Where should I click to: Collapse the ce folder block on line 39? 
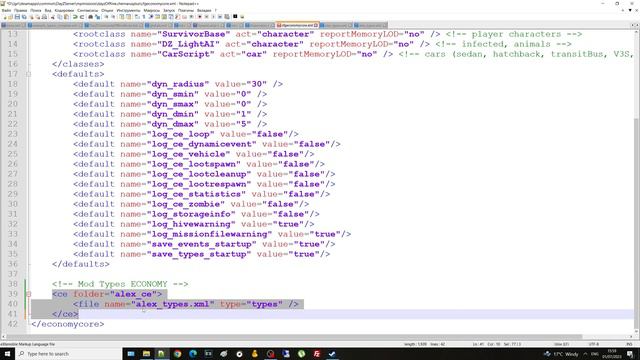click(x=28, y=294)
